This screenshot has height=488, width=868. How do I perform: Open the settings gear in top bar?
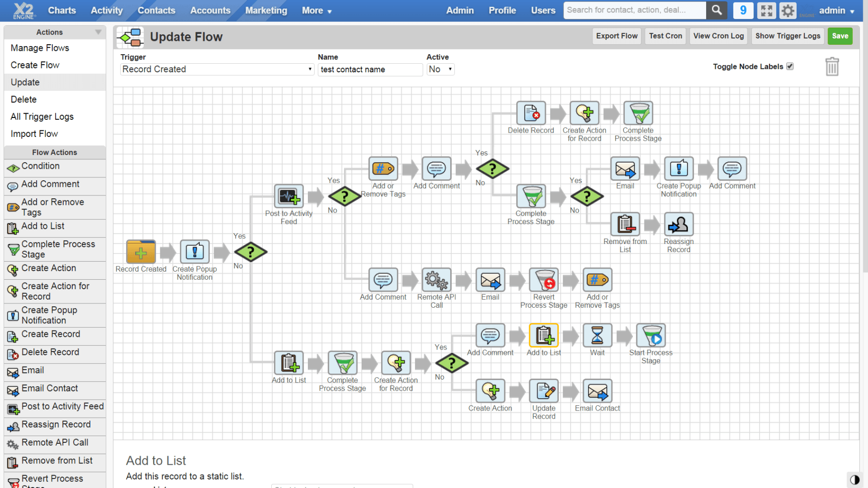[x=788, y=10]
